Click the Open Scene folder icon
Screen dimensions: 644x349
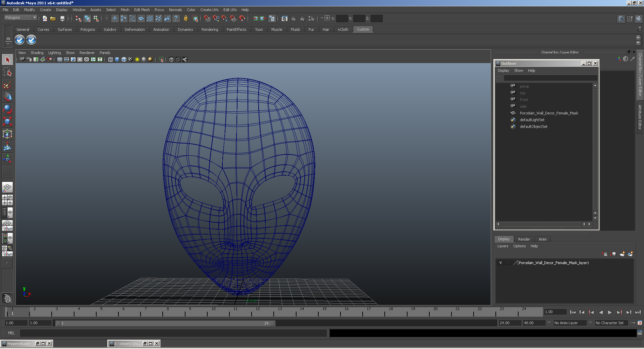(53, 19)
